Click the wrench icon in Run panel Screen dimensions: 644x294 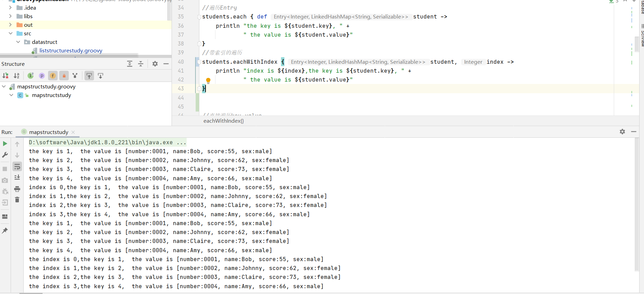[x=5, y=155]
